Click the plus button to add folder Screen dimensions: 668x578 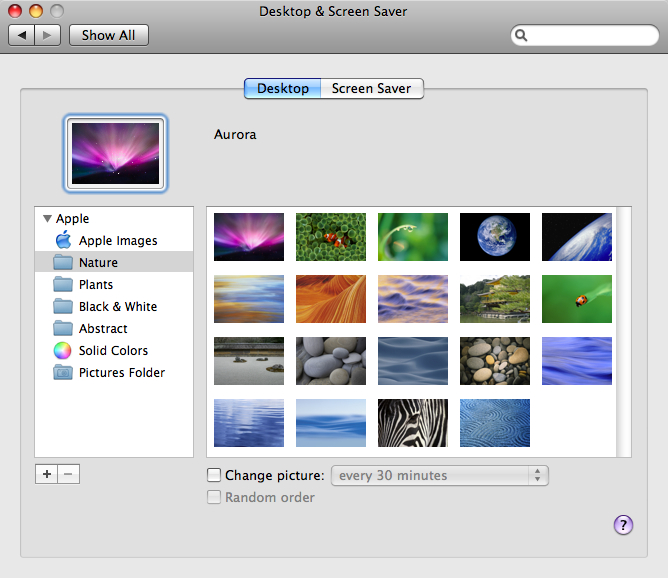coord(46,474)
